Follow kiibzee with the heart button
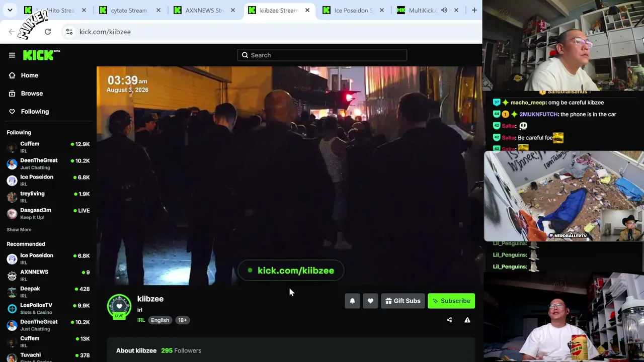Image resolution: width=644 pixels, height=362 pixels. (x=370, y=301)
